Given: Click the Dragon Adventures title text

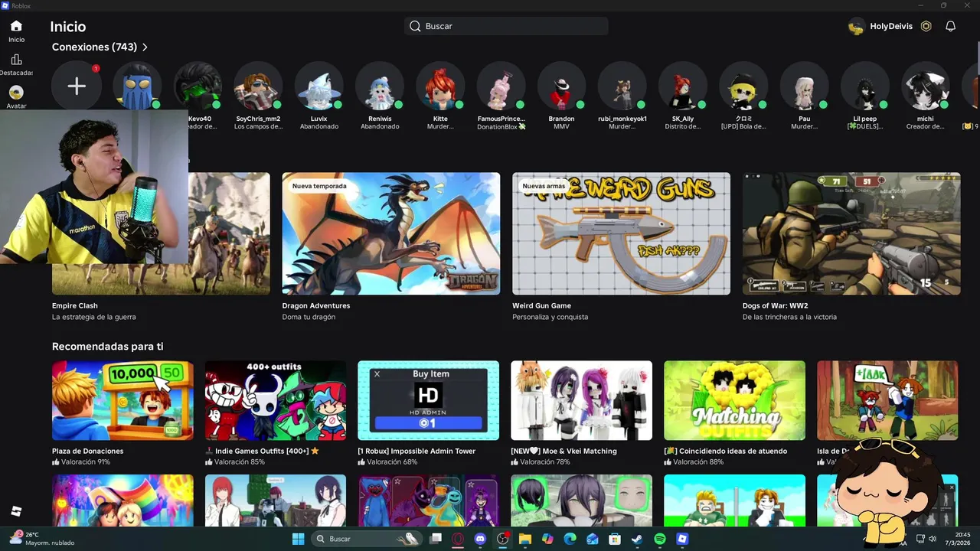Looking at the screenshot, I should tap(316, 305).
